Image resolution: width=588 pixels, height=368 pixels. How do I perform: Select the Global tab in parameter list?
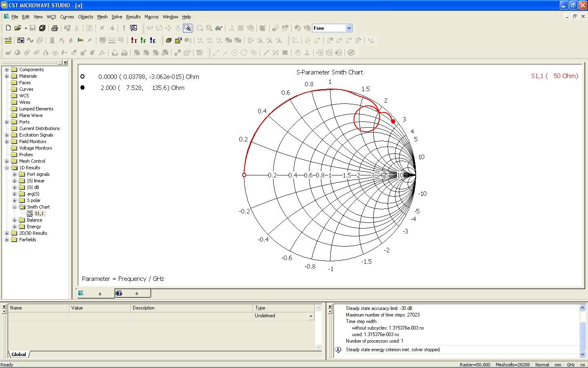pos(19,355)
